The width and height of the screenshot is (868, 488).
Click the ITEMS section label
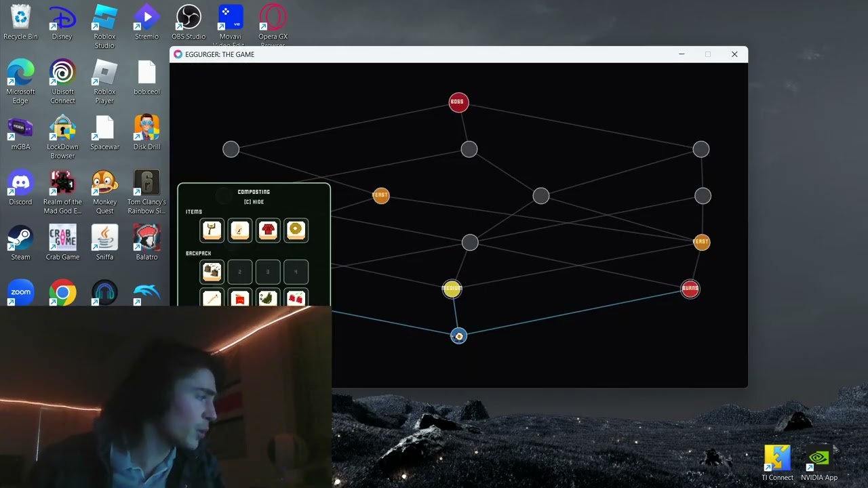coord(194,212)
